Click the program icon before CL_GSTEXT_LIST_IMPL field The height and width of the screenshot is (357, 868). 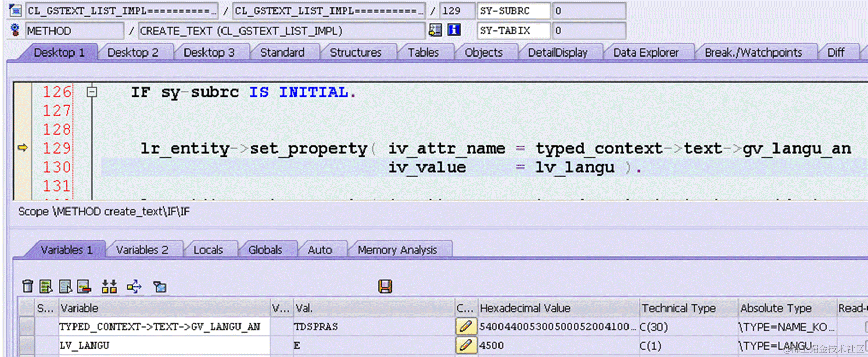[15, 10]
